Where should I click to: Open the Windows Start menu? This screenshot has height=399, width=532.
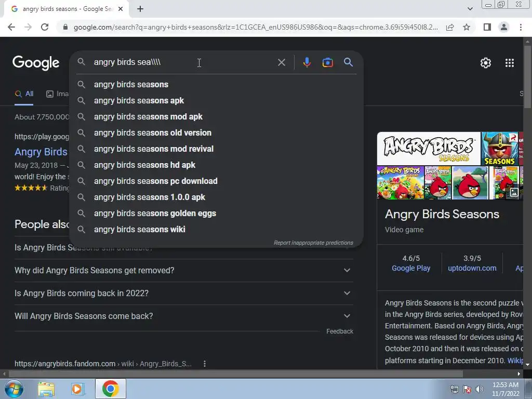pyautogui.click(x=14, y=389)
